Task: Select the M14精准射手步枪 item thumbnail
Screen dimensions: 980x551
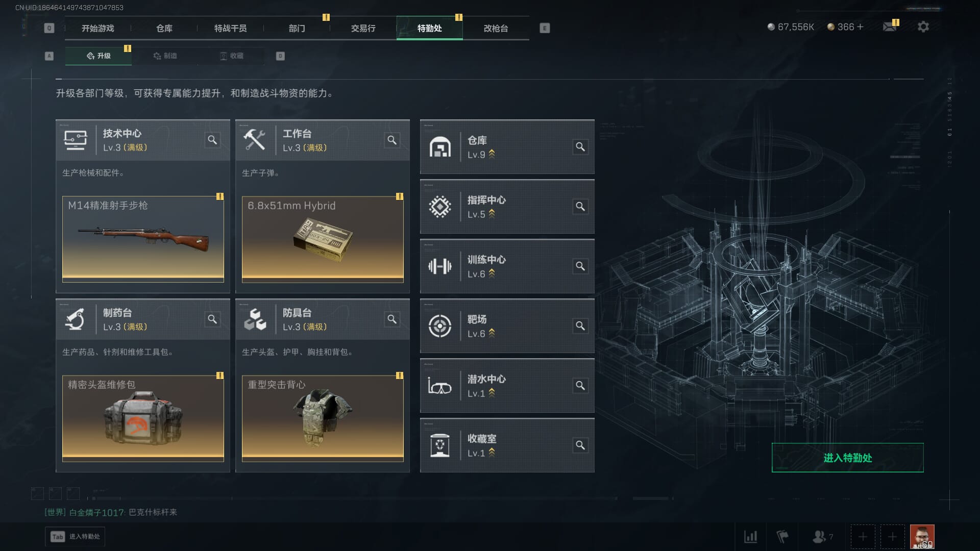Action: [x=143, y=239]
